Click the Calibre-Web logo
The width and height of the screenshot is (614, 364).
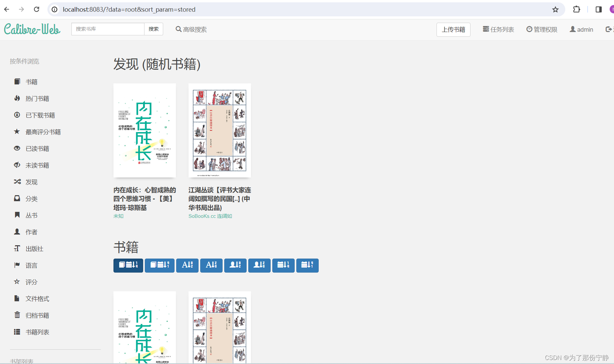[32, 29]
